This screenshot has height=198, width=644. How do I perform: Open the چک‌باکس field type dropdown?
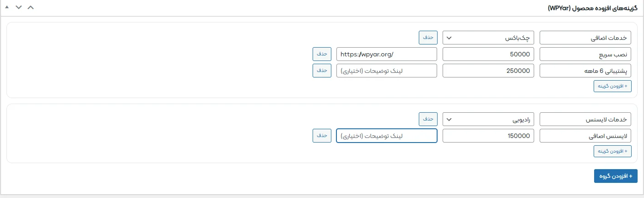(x=488, y=38)
